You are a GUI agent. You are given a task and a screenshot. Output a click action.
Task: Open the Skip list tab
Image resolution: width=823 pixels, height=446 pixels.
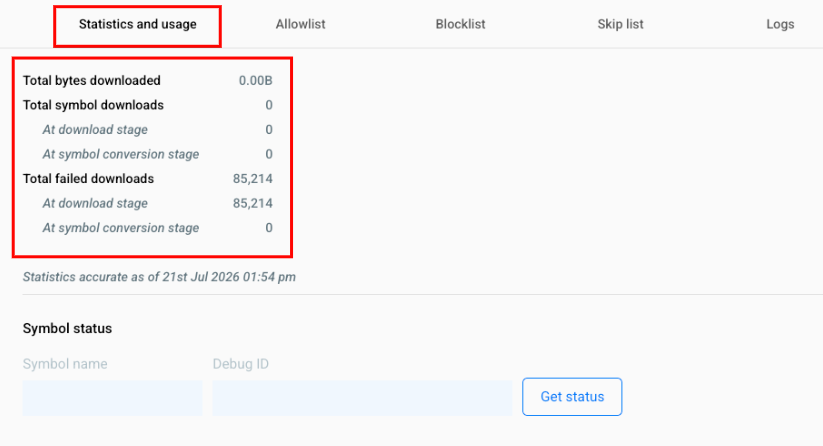coord(620,24)
